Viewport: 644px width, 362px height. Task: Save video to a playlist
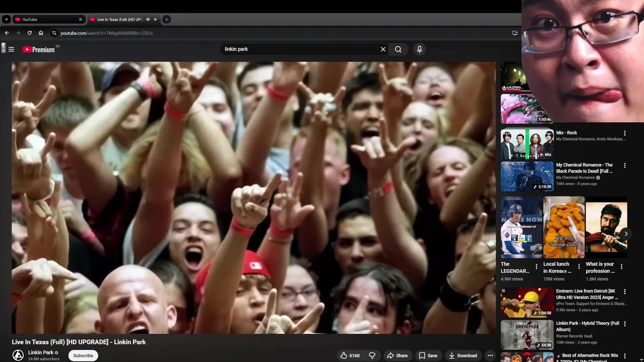point(428,355)
